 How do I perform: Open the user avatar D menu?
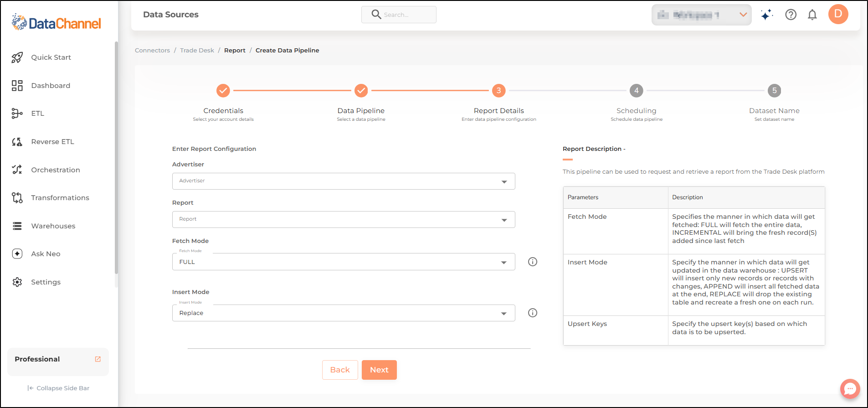pyautogui.click(x=838, y=14)
